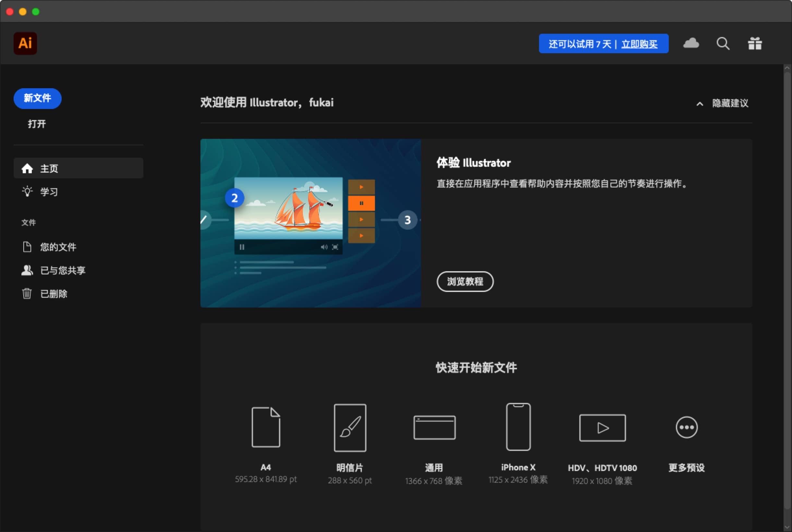Collapse suggestions with the 隐藏建议 chevron

pos(699,103)
